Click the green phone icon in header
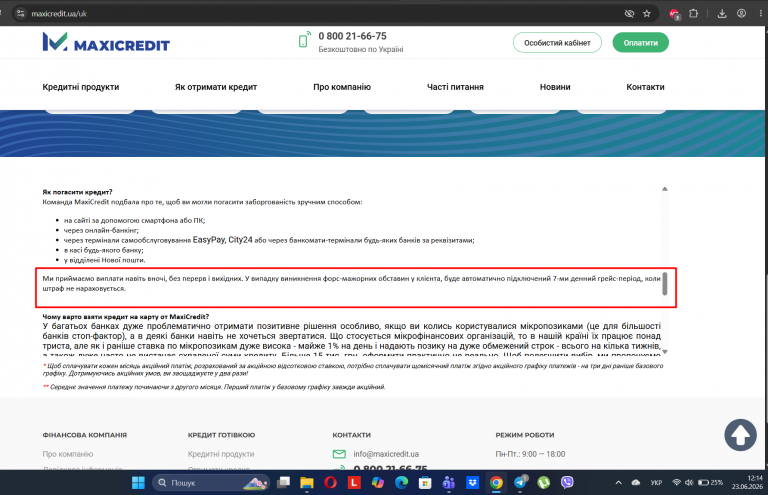The height and width of the screenshot is (495, 768). [304, 40]
